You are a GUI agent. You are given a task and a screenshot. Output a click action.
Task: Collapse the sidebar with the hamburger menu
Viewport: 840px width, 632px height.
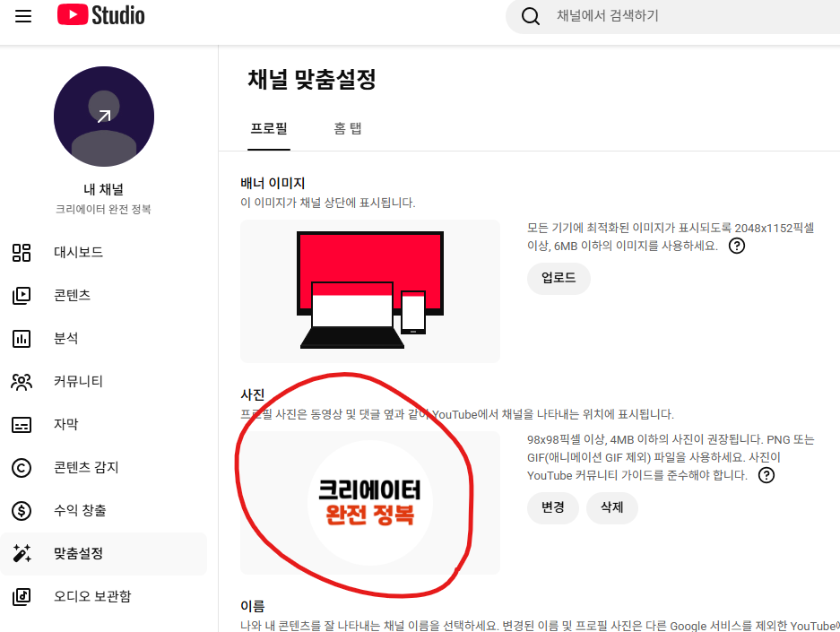[x=23, y=15]
